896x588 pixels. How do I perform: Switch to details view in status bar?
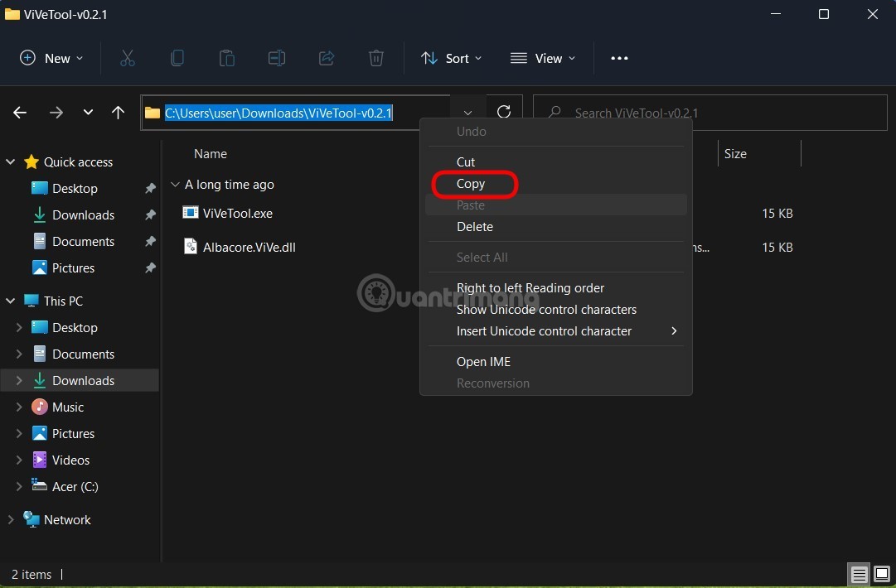coord(860,574)
